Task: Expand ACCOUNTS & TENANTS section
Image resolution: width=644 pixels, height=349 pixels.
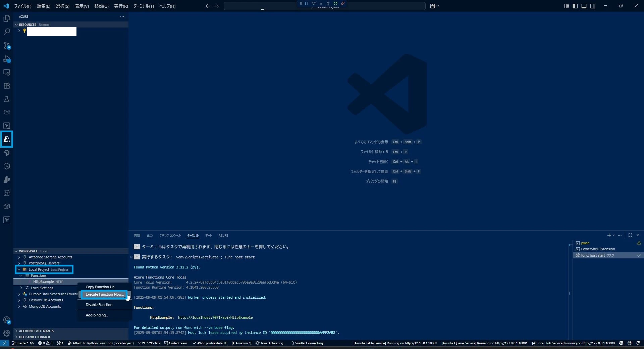Action: click(x=71, y=331)
